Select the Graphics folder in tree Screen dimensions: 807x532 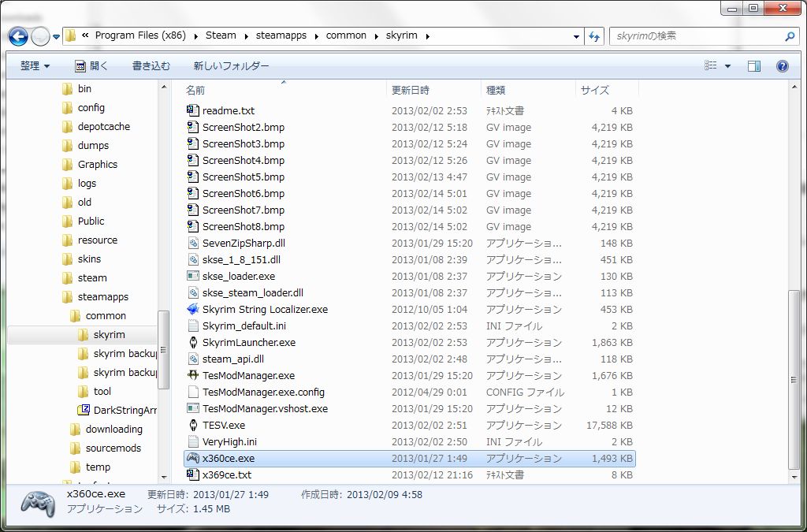point(90,164)
